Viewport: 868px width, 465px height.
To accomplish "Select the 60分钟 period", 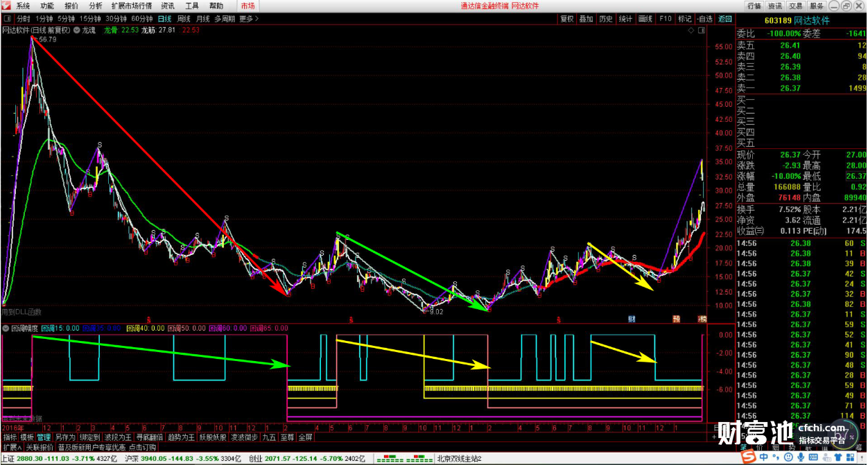I will [142, 19].
